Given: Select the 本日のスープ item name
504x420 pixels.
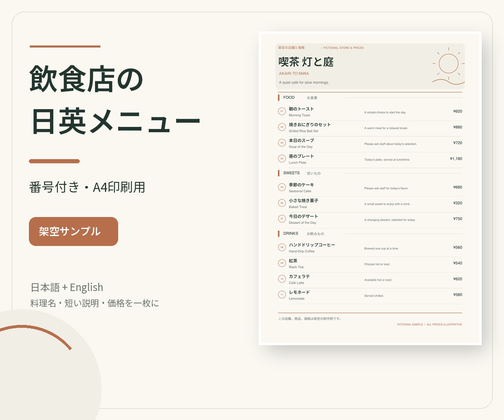Looking at the screenshot, I should [301, 141].
